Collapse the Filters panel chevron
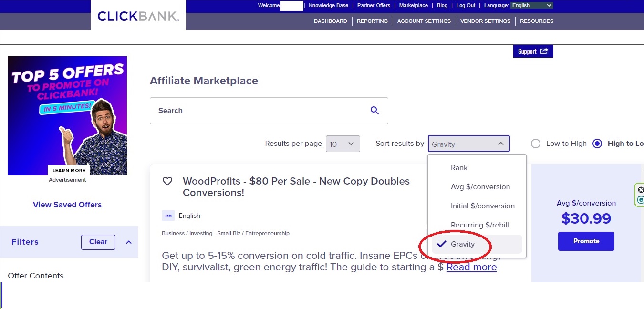Image resolution: width=644 pixels, height=309 pixels. click(129, 242)
